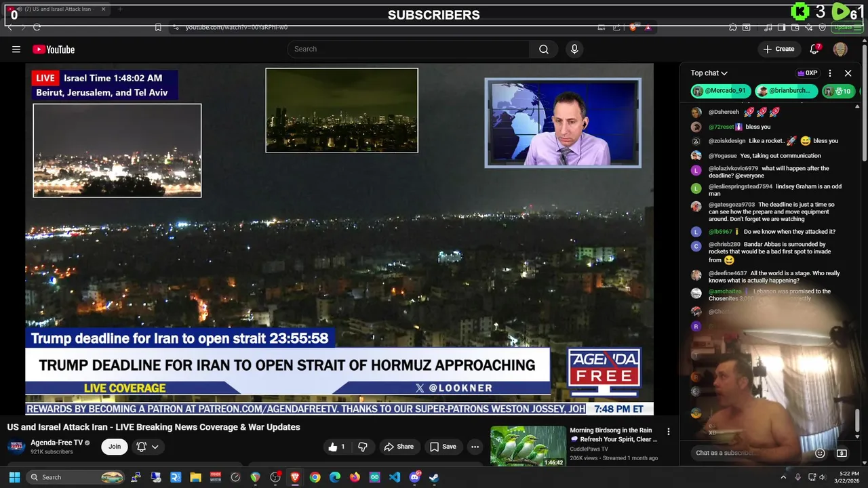Start voice search with the microphone
The height and width of the screenshot is (488, 868).
coord(574,49)
